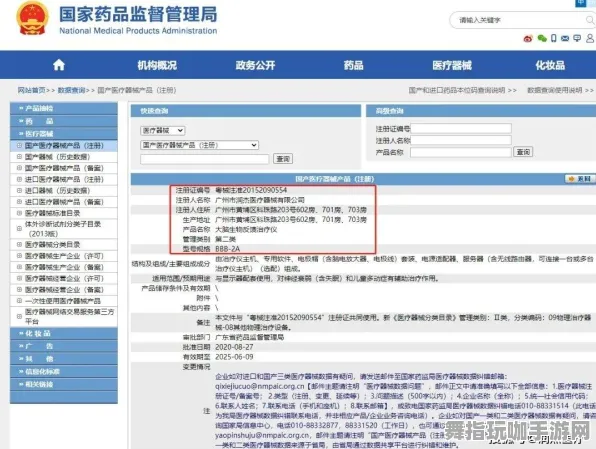Click model value BBB-2A
This screenshot has width=596, height=449.
pyautogui.click(x=227, y=249)
